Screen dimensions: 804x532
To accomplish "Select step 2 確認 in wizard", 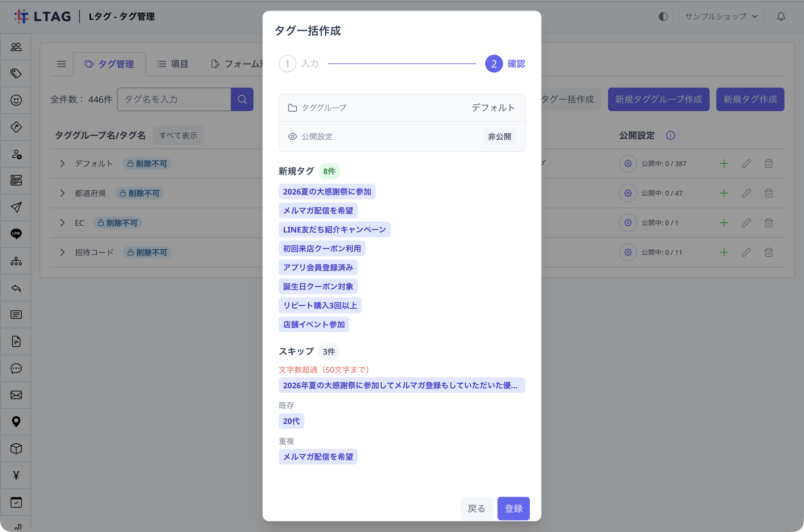I will tap(505, 64).
